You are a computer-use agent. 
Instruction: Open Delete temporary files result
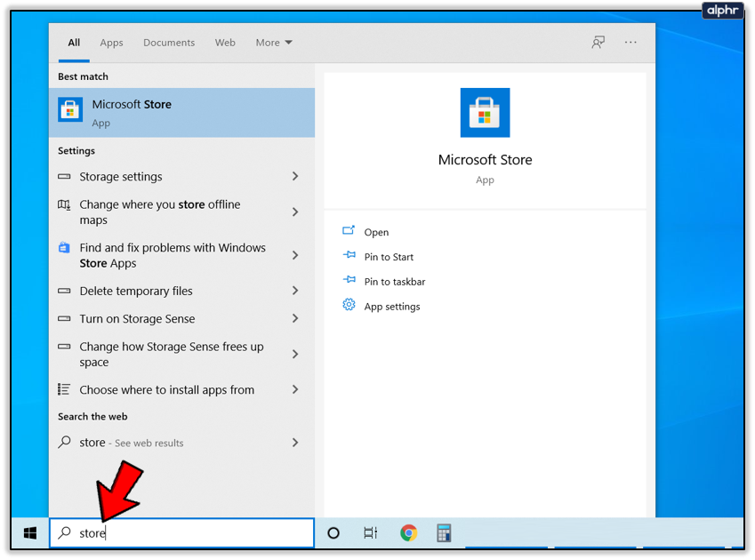pyautogui.click(x=182, y=291)
